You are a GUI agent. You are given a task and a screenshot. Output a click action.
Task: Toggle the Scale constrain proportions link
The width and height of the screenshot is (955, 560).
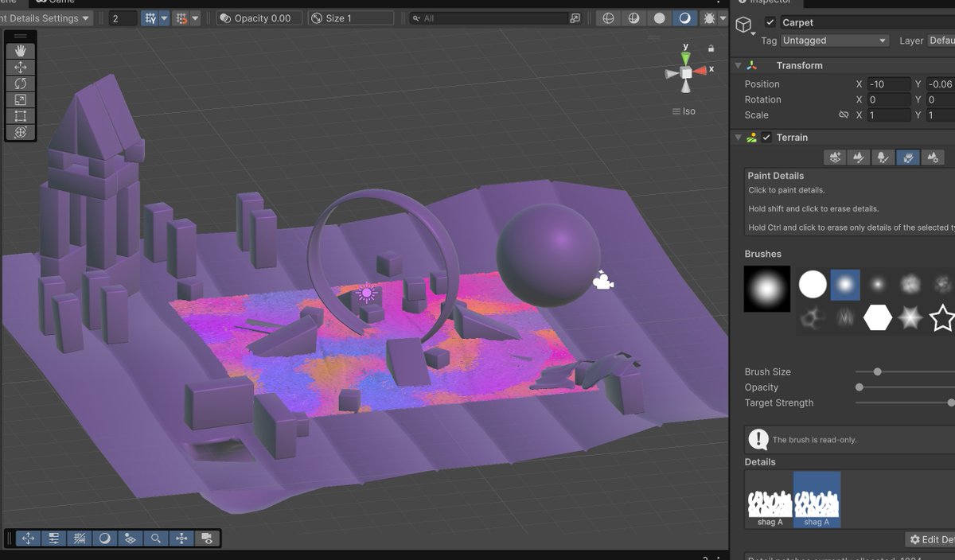click(844, 115)
